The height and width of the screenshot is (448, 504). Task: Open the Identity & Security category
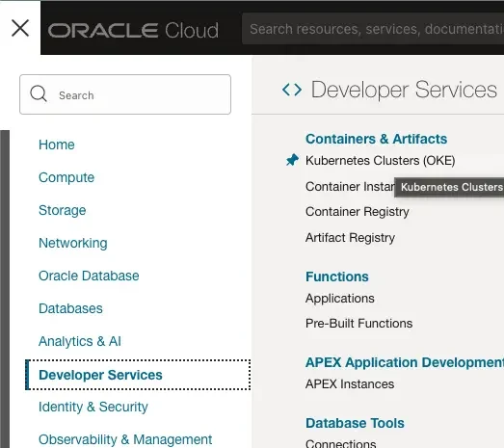pyautogui.click(x=93, y=407)
